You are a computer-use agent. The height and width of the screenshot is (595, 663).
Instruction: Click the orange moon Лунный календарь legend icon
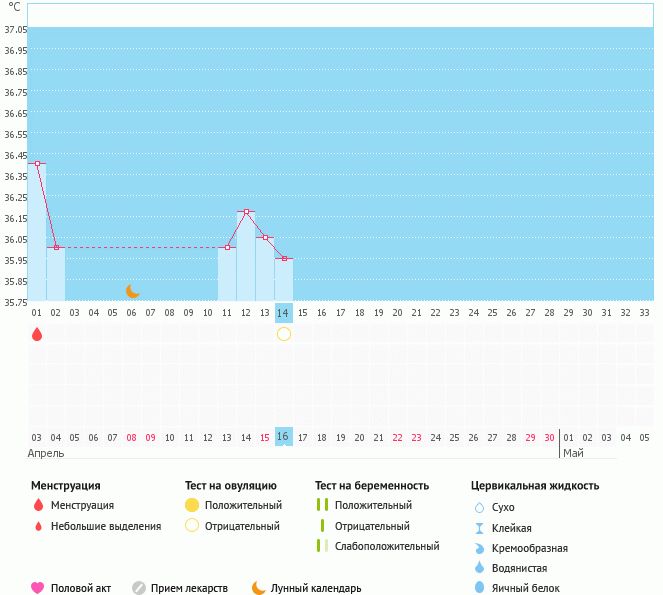[259, 588]
